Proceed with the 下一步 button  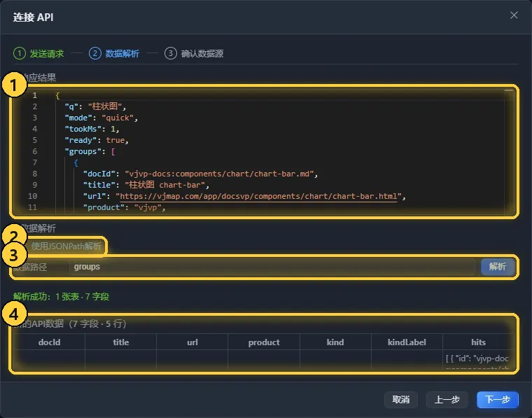pos(498,400)
